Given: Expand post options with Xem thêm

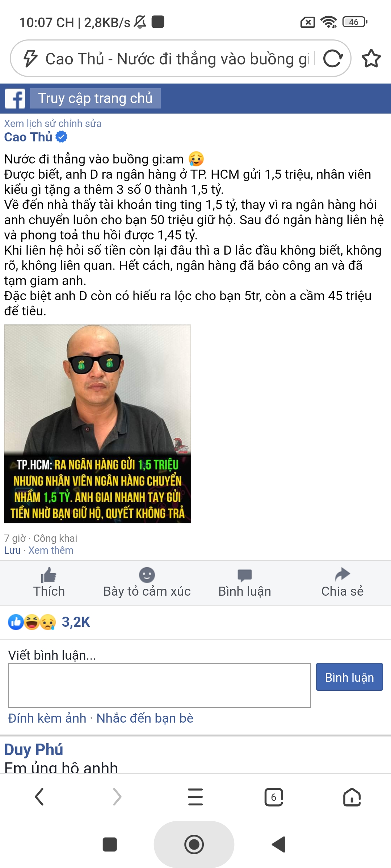Looking at the screenshot, I should click(x=51, y=550).
